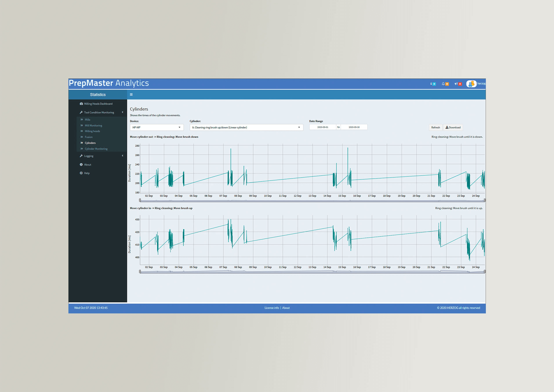
Task: Expand the Logging section arrow
Action: 123,156
